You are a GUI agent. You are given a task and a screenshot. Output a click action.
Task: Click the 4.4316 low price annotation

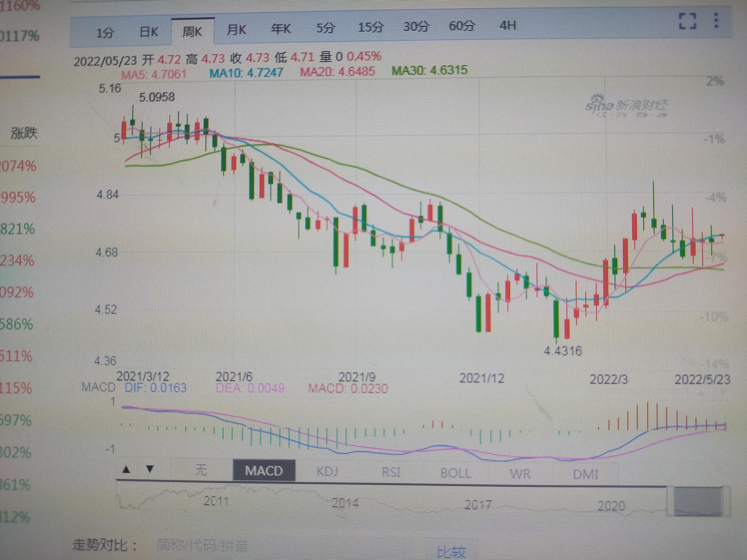pyautogui.click(x=563, y=351)
